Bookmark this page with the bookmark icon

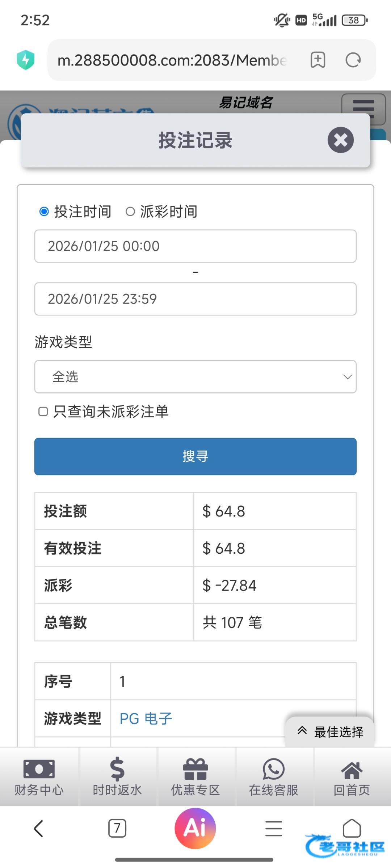coord(318,60)
